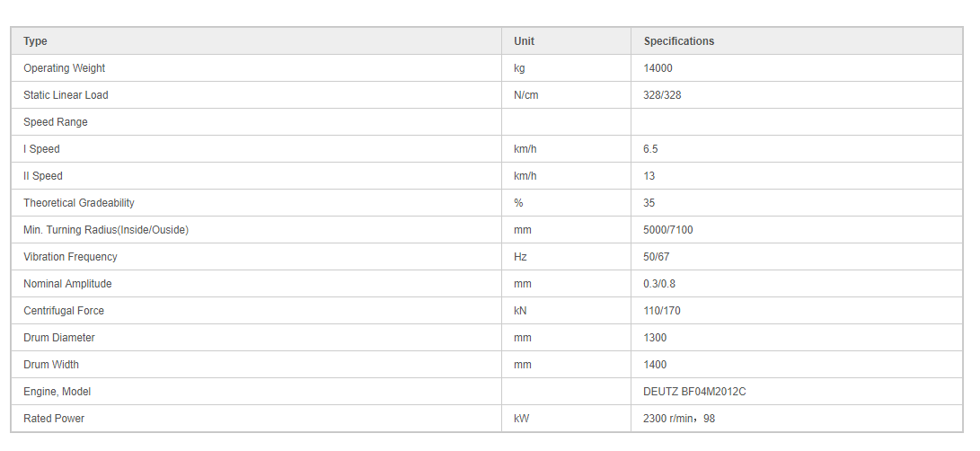The width and height of the screenshot is (980, 451).
Task: Click the Type column header
Action: pyautogui.click(x=35, y=41)
